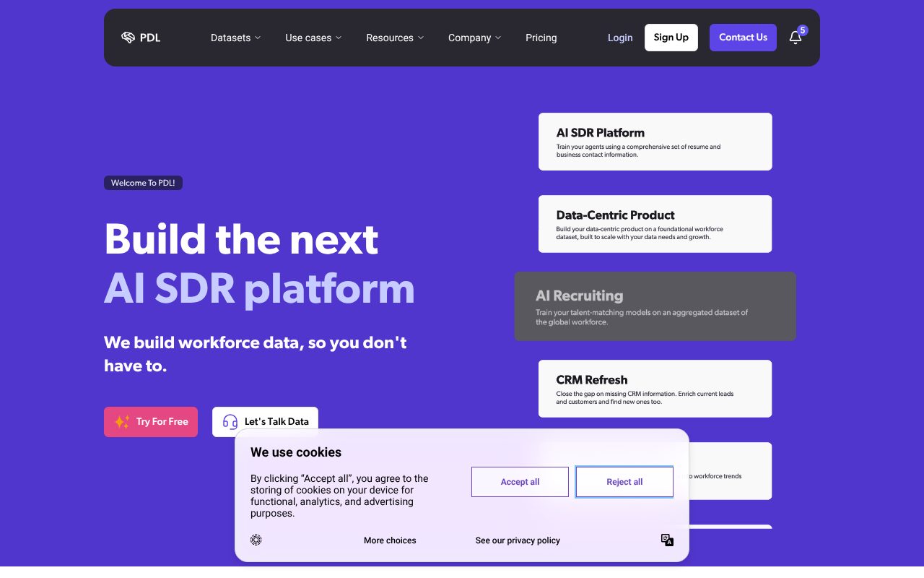Select the AI SDR Platform card

click(x=655, y=142)
